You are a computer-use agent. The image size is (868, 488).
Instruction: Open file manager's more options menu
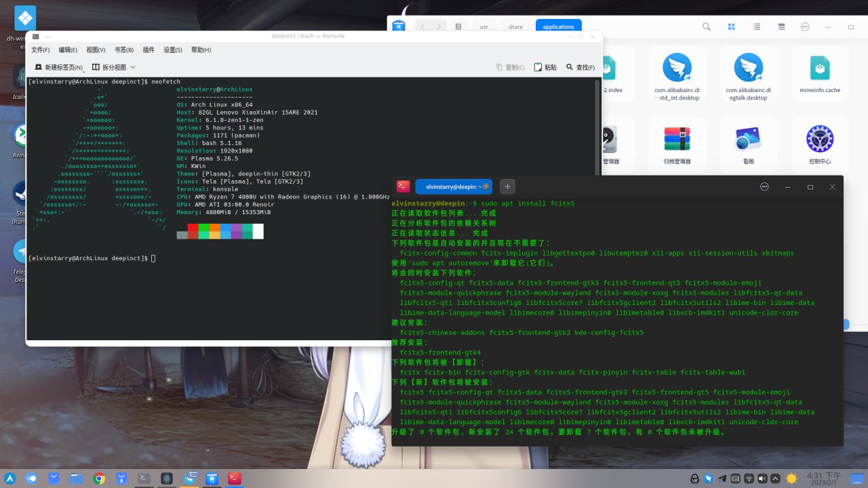805,26
